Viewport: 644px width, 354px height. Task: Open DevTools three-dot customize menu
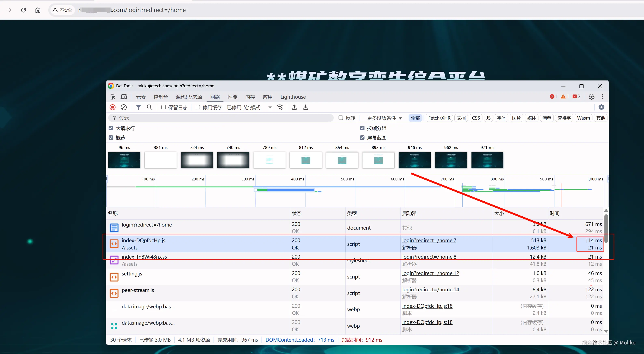(603, 97)
